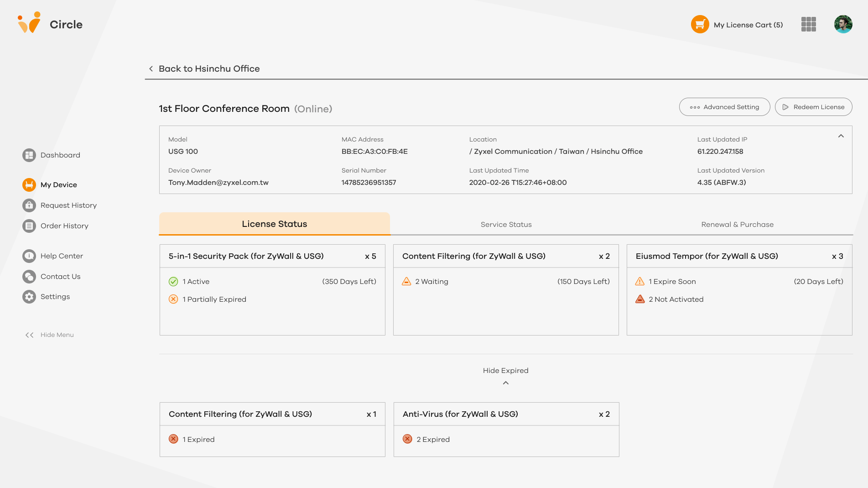This screenshot has height=488, width=868.
Task: Collapse the sidebar with Hide Menu
Action: (x=50, y=335)
